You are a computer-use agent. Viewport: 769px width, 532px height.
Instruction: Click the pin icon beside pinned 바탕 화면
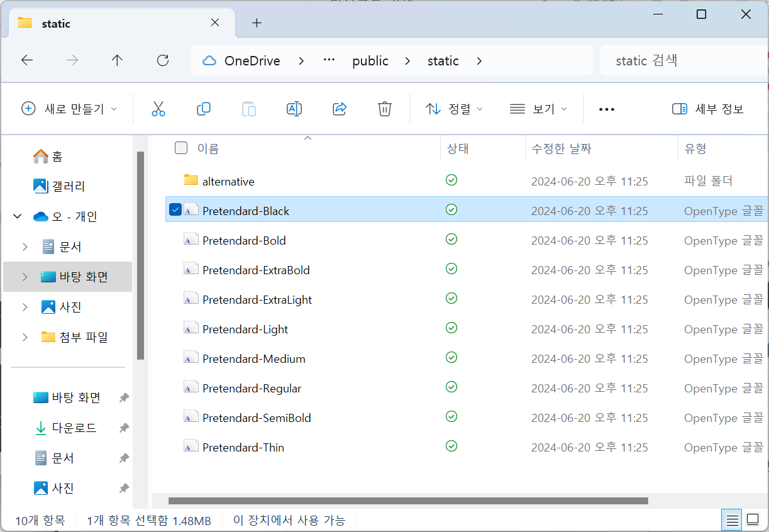click(x=124, y=398)
